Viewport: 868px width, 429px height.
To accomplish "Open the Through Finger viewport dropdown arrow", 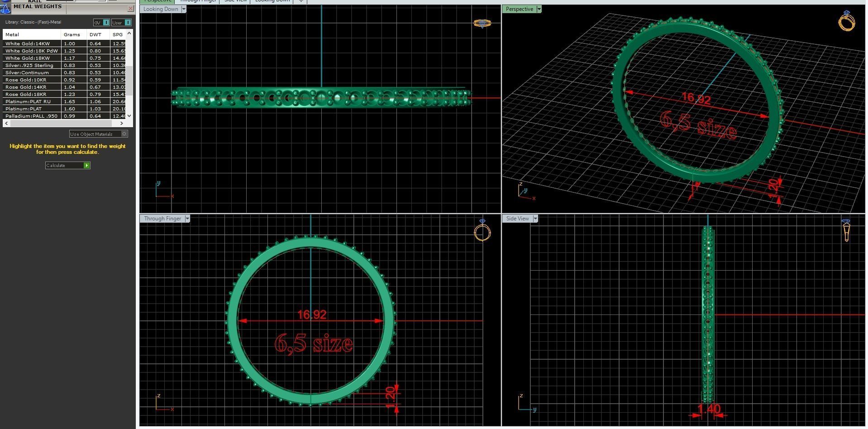I will [x=187, y=219].
